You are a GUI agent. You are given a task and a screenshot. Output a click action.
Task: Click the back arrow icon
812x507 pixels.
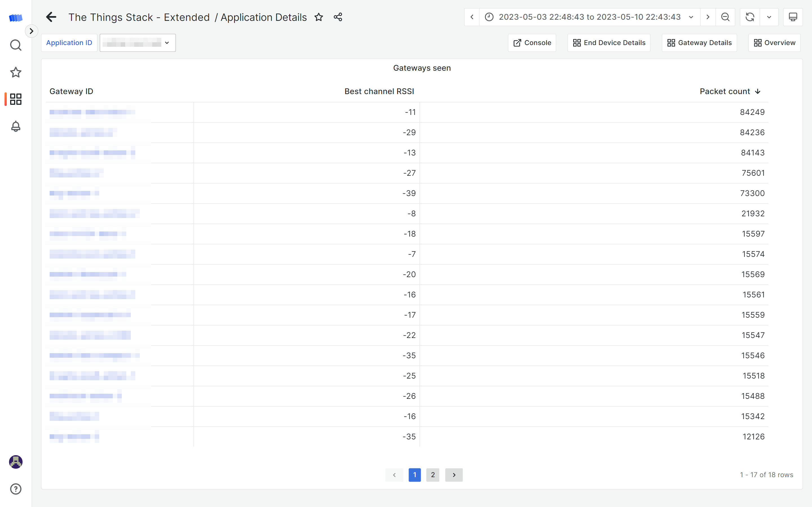[x=51, y=17]
